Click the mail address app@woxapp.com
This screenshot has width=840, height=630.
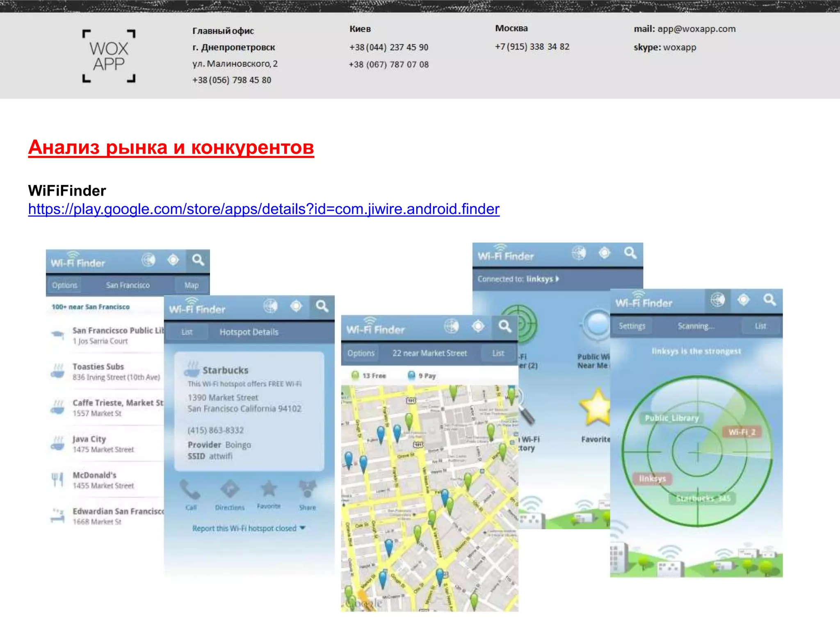coord(696,29)
